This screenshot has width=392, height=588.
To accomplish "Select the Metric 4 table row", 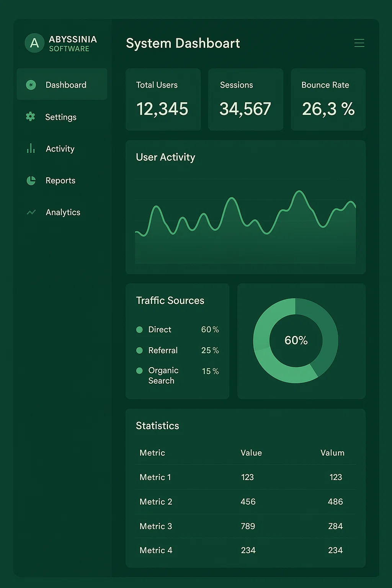I will click(x=245, y=550).
